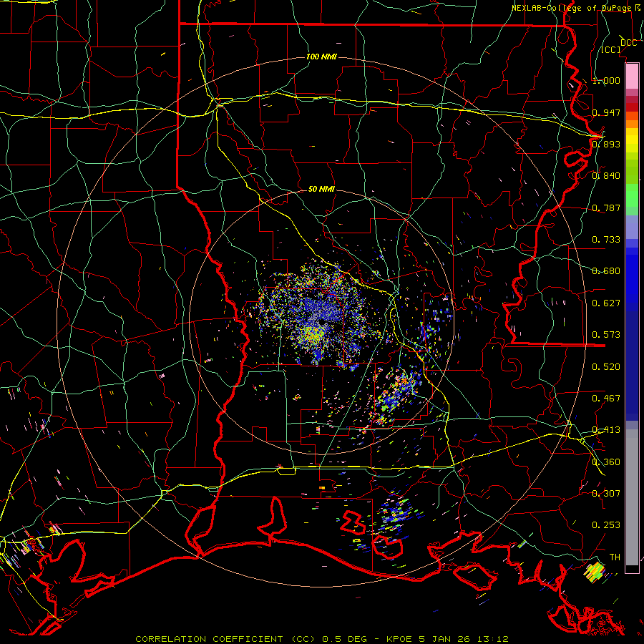This screenshot has width=644, height=644.
Task: Select the 0.520 scale value
Action: [x=606, y=367]
